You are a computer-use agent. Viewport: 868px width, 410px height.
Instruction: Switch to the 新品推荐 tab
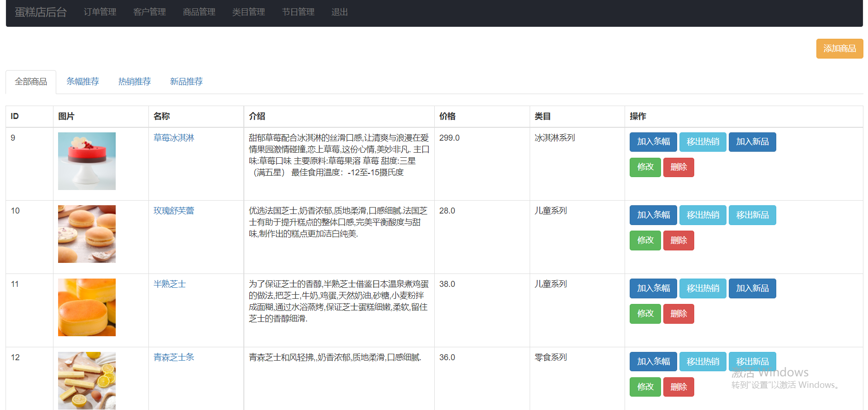tap(186, 82)
